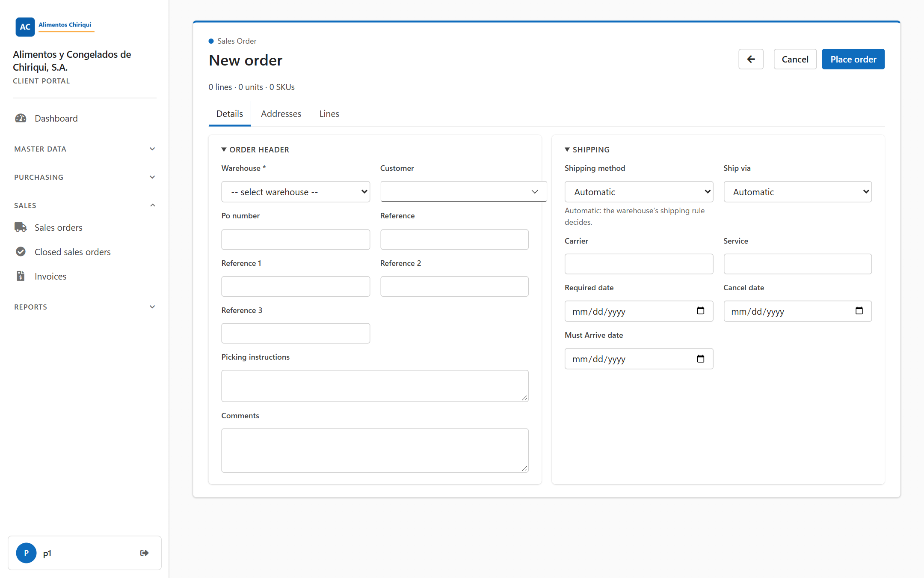Image resolution: width=924 pixels, height=578 pixels.
Task: Click the Place order button
Action: click(x=853, y=59)
